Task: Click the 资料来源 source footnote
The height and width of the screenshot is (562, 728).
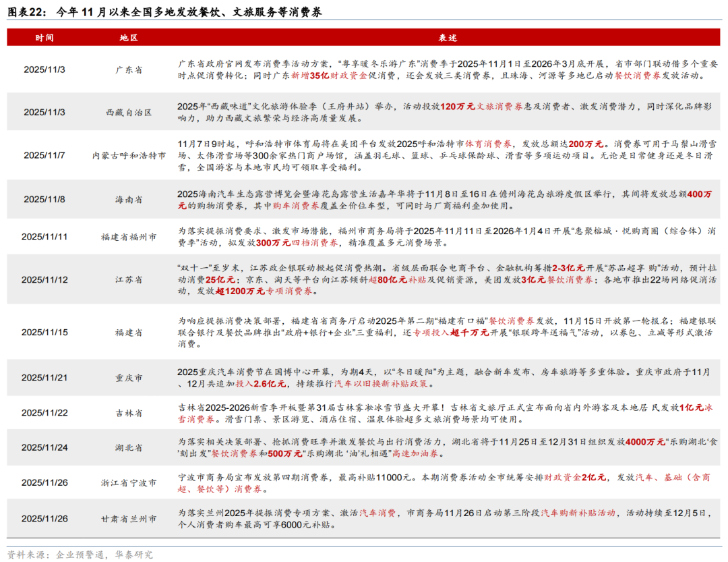Action: tap(80, 555)
